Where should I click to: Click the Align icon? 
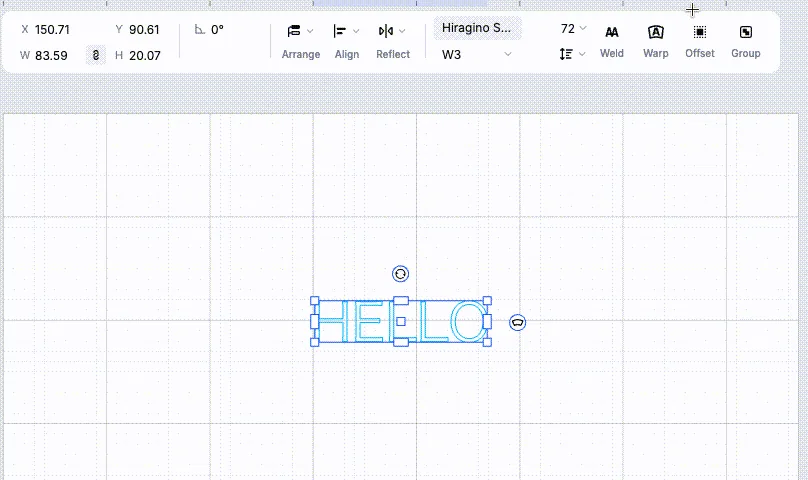click(x=340, y=31)
